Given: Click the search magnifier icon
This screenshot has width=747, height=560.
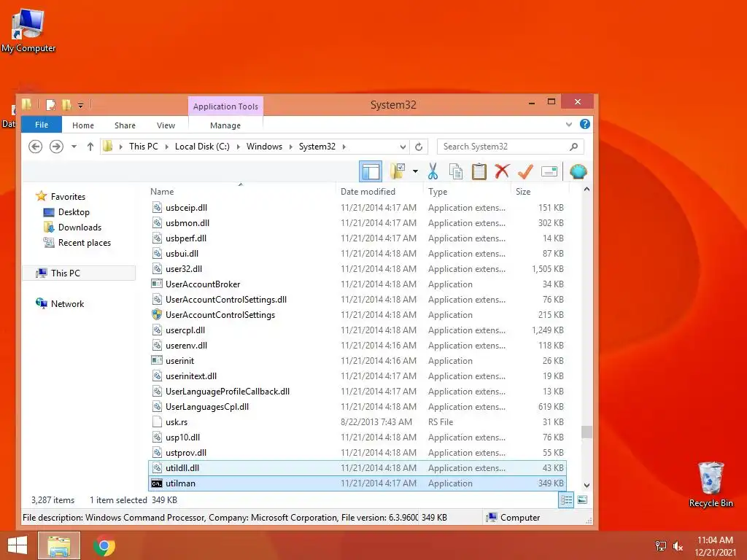Looking at the screenshot, I should point(573,147).
